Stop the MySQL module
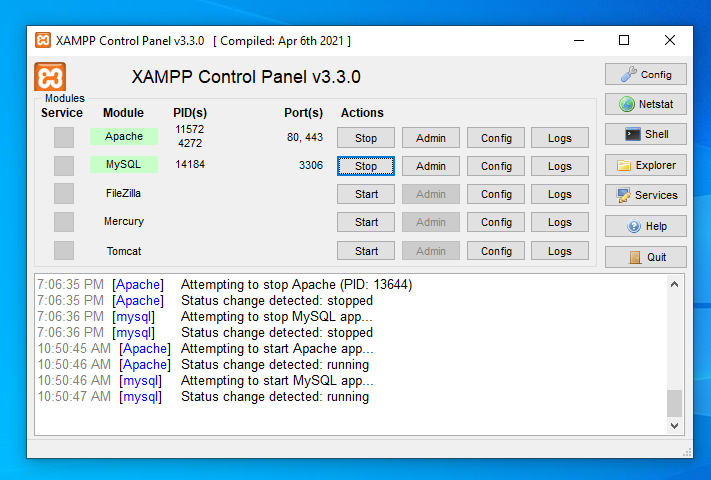Image resolution: width=711 pixels, height=480 pixels. click(365, 166)
